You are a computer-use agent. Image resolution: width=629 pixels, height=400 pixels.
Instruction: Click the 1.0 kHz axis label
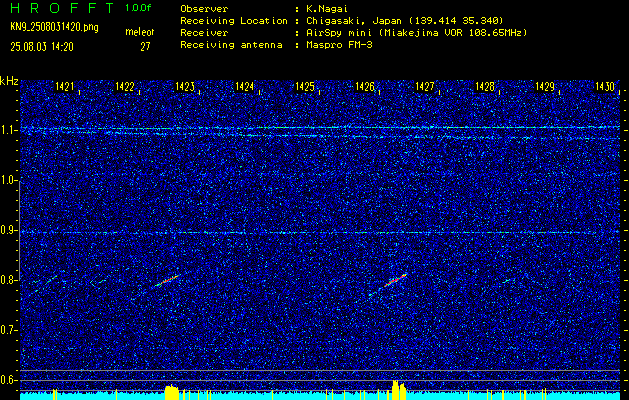click(8, 180)
